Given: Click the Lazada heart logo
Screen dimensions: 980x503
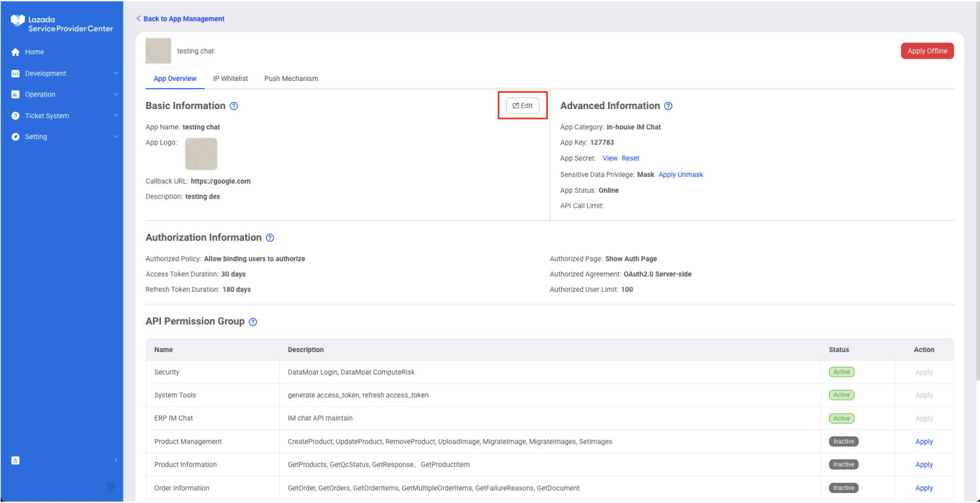Looking at the screenshot, I should coord(18,22).
